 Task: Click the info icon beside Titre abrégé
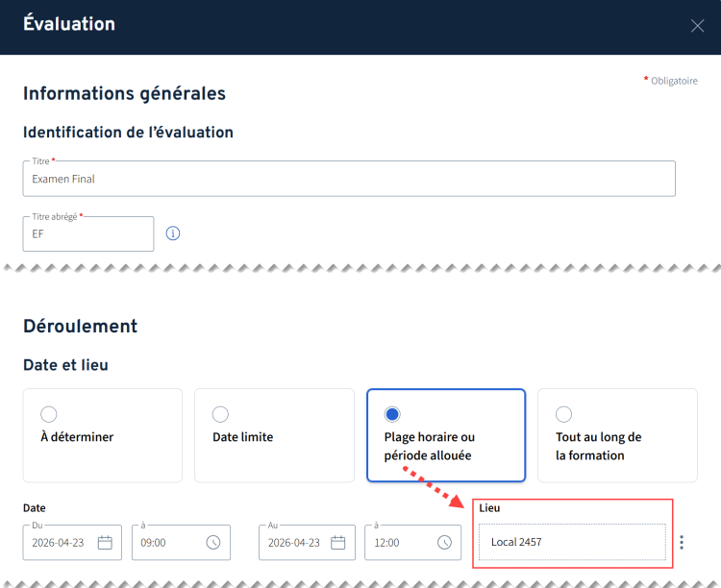click(x=173, y=233)
